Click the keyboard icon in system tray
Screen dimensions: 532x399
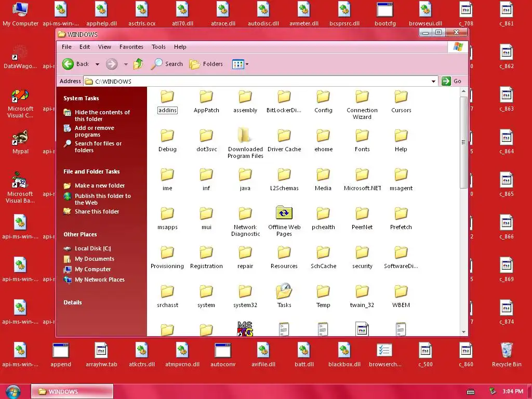[471, 392]
